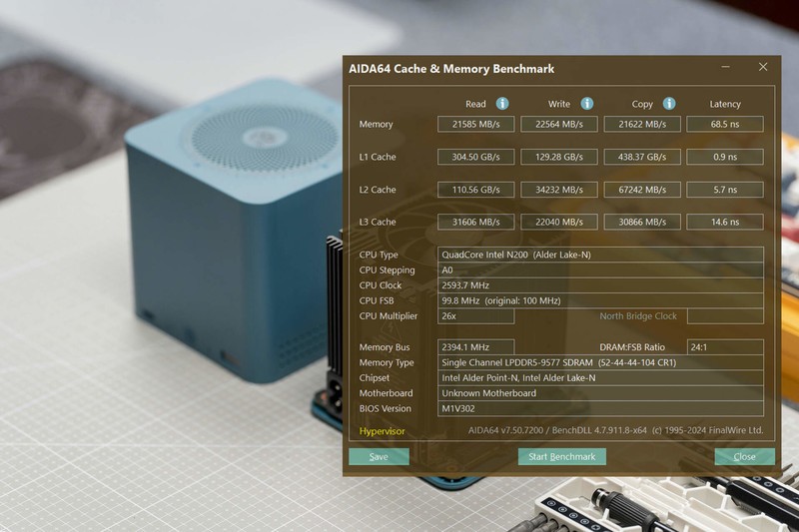Viewport: 799px width, 532px height.
Task: Click the info icon beside the Write column
Action: point(586,104)
